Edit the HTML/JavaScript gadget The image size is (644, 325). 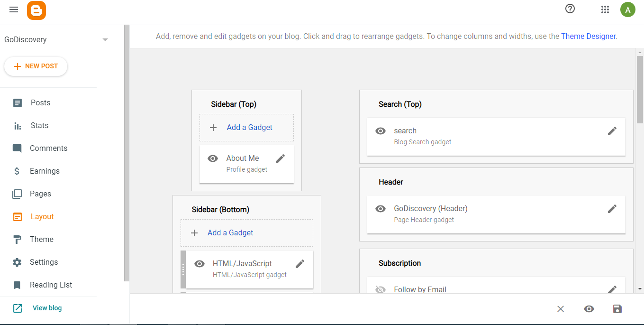point(300,264)
